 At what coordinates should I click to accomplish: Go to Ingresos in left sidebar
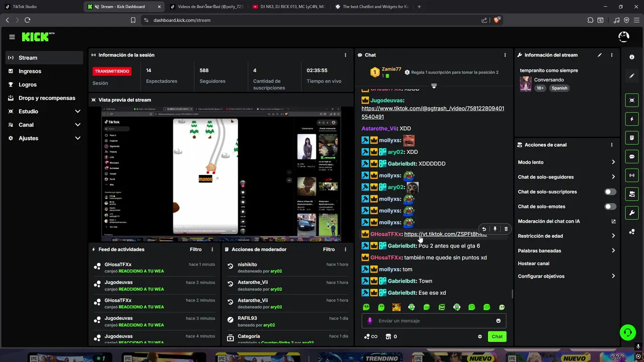(x=44, y=71)
